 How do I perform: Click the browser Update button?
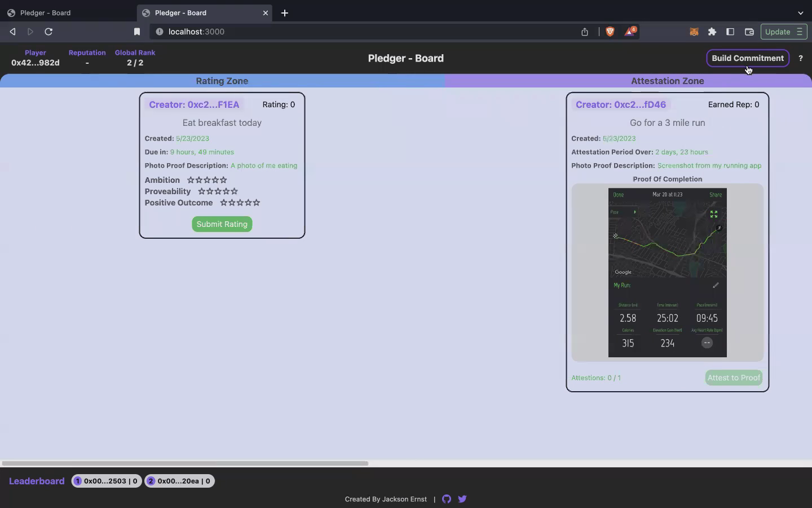click(784, 32)
